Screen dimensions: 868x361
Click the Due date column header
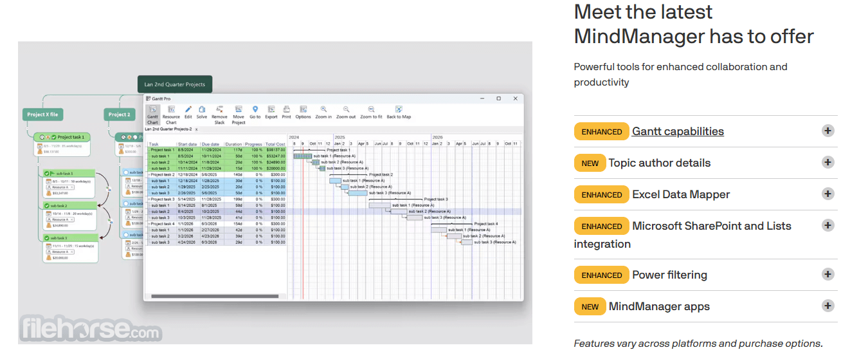point(212,144)
